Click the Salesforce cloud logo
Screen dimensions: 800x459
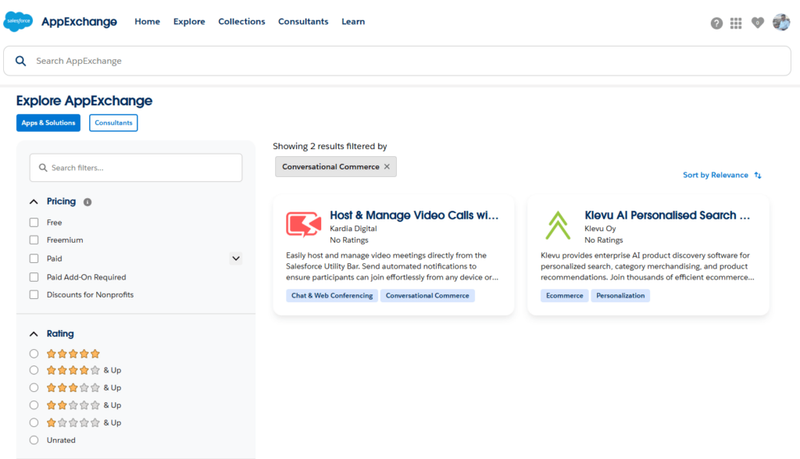18,21
